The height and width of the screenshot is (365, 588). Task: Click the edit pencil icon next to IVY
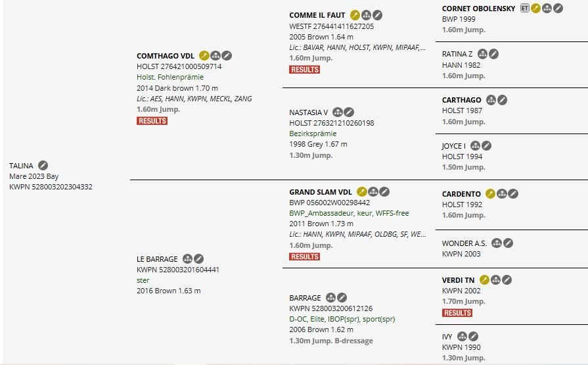coord(473,337)
